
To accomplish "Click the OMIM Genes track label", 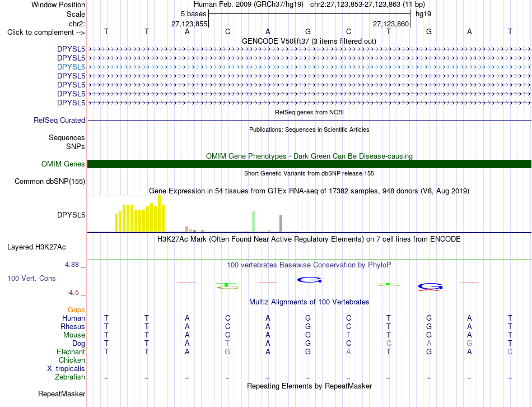I will [63, 164].
